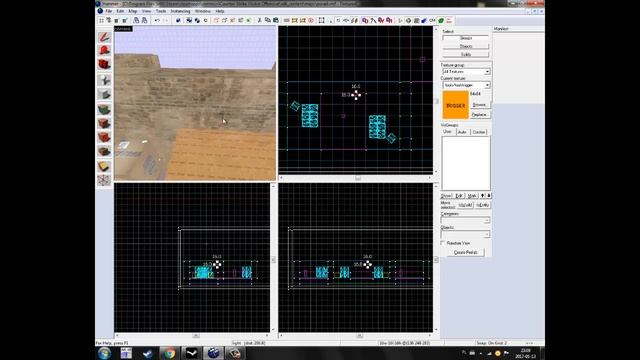Click the VisGroups Mark button
Viewport: 640px width, 360px height.
[472, 196]
